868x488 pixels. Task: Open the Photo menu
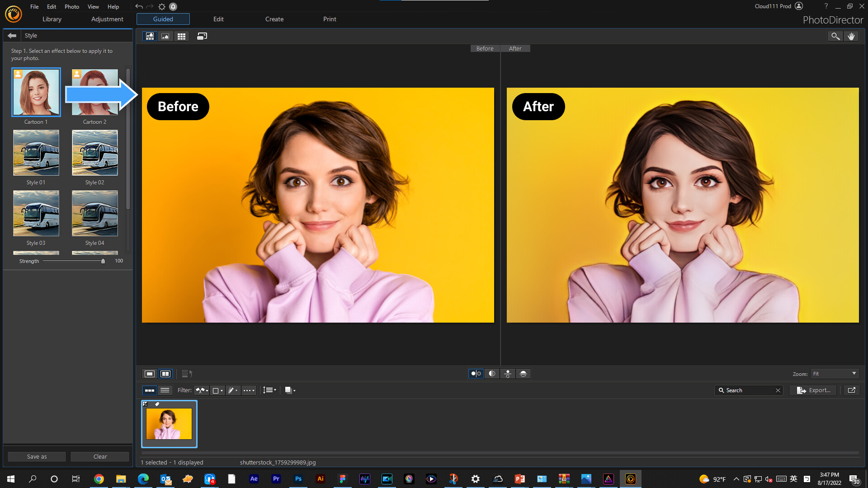coord(71,6)
